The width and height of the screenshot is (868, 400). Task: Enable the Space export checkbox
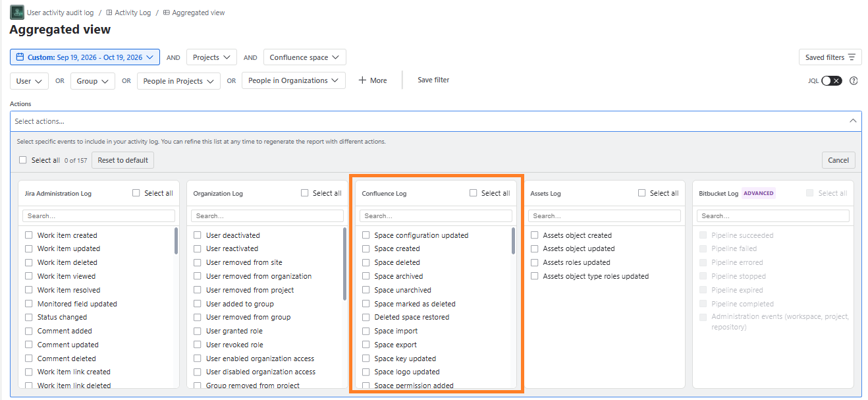(366, 345)
